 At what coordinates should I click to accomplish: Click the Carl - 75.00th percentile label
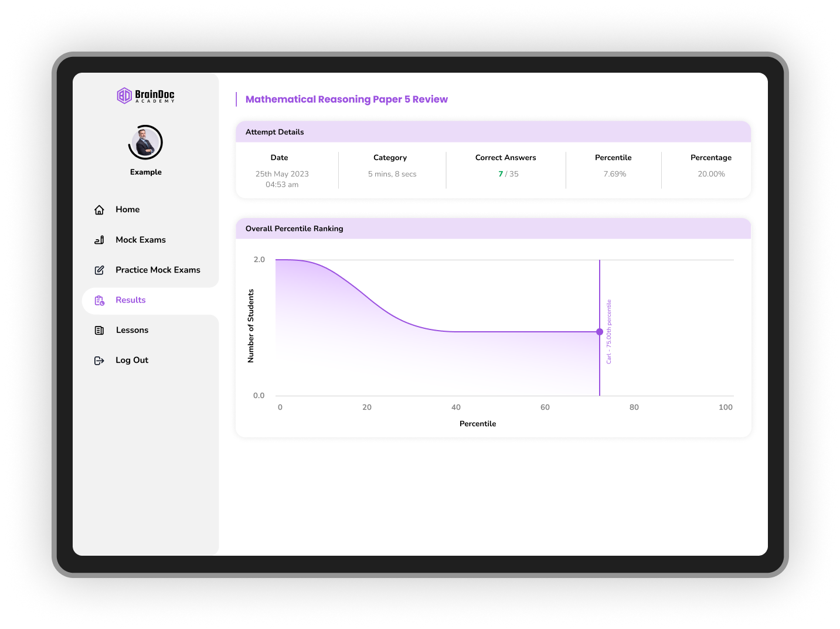(608, 331)
